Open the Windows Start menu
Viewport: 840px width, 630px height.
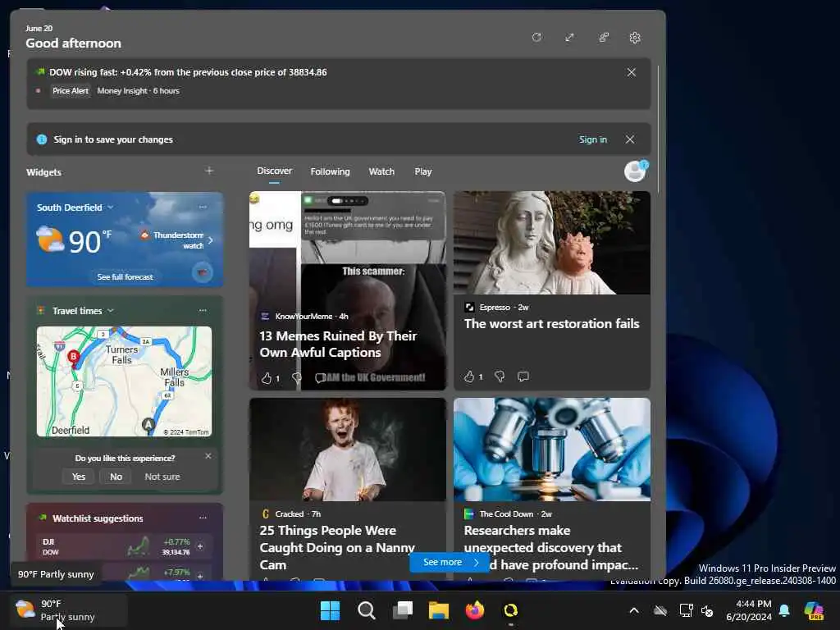click(x=330, y=610)
